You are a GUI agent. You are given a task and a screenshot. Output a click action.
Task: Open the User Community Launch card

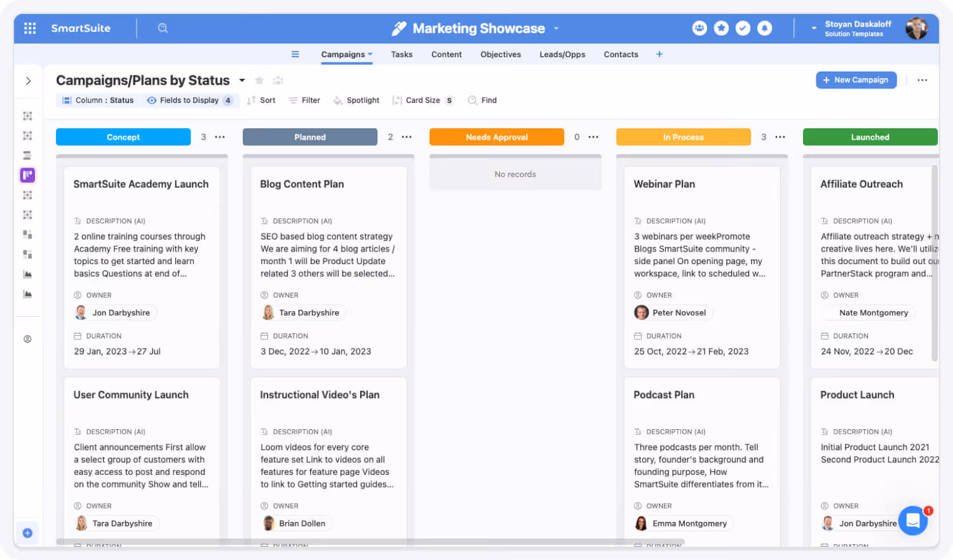click(142, 462)
